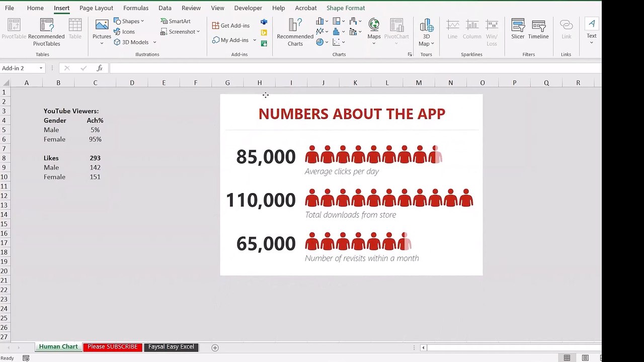Open the Name Box dropdown arrow
This screenshot has width=644, height=362.
(x=41, y=68)
